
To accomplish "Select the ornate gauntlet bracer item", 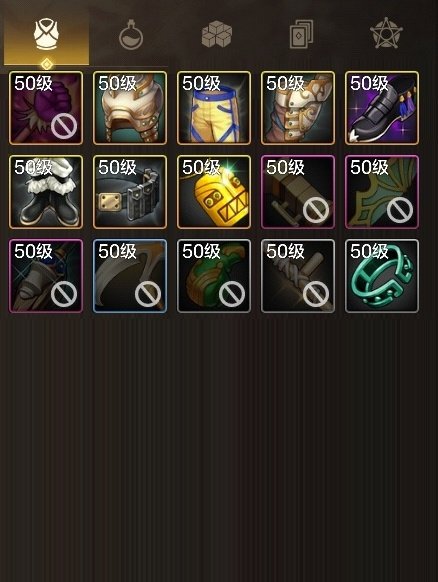I will pos(298,108).
